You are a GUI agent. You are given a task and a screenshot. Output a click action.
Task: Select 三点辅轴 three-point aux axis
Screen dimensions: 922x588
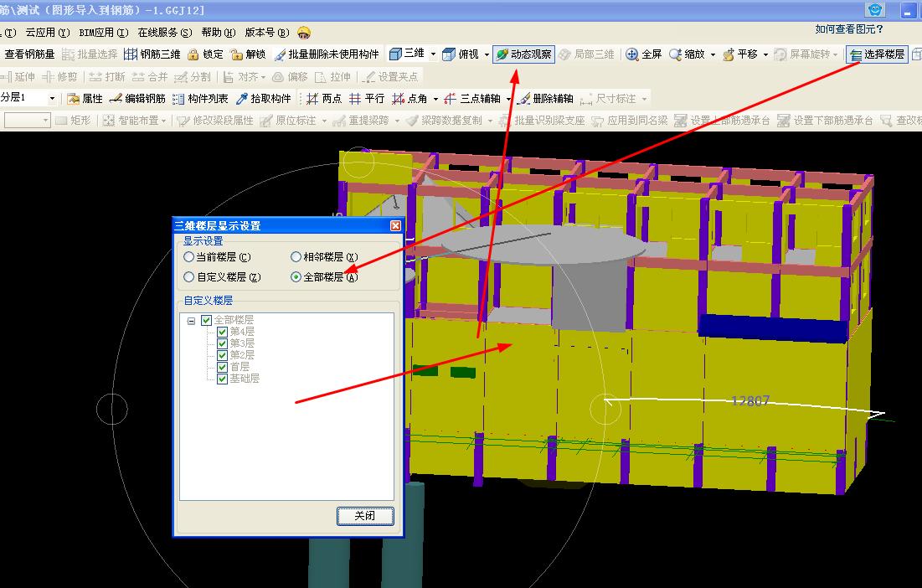(473, 98)
